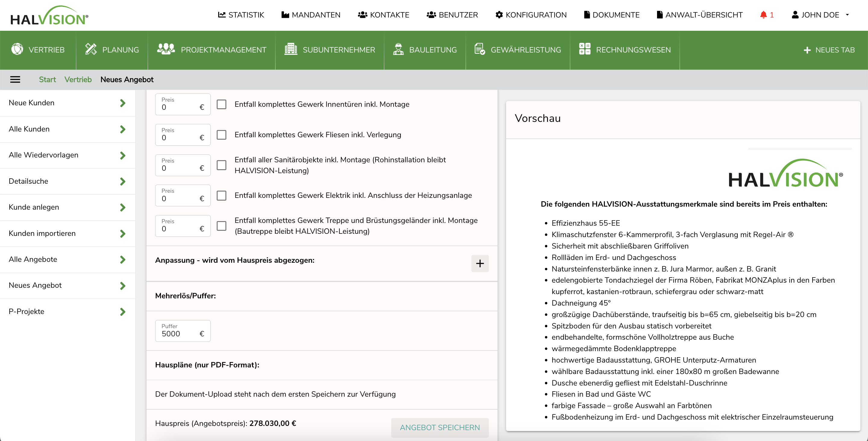
Task: Focus Preis field for Innentüren row
Action: pyautogui.click(x=183, y=104)
